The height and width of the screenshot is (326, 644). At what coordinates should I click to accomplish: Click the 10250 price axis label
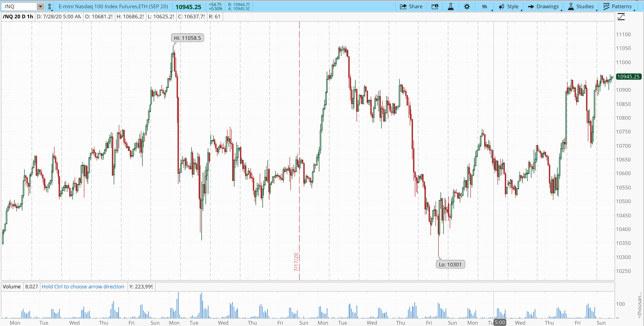pyautogui.click(x=623, y=271)
